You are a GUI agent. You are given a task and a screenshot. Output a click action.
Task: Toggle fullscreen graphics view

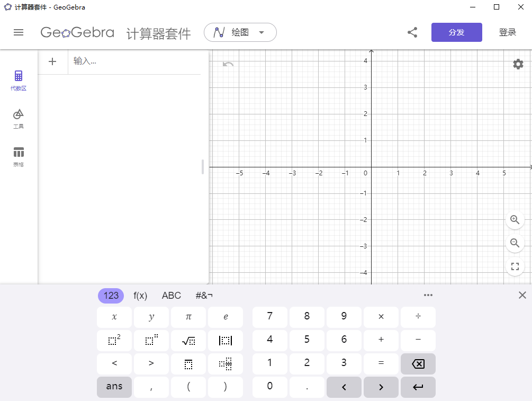pos(515,266)
